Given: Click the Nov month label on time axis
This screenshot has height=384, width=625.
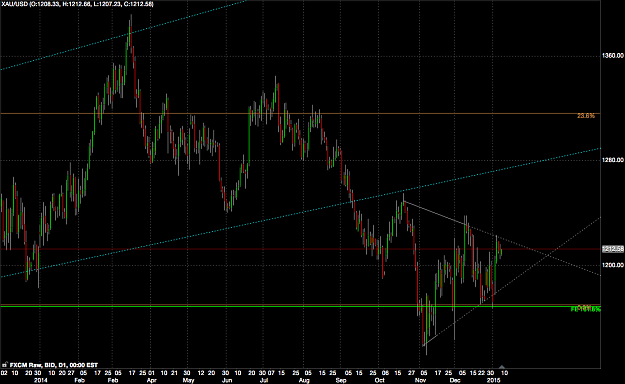Looking at the screenshot, I should (x=421, y=380).
